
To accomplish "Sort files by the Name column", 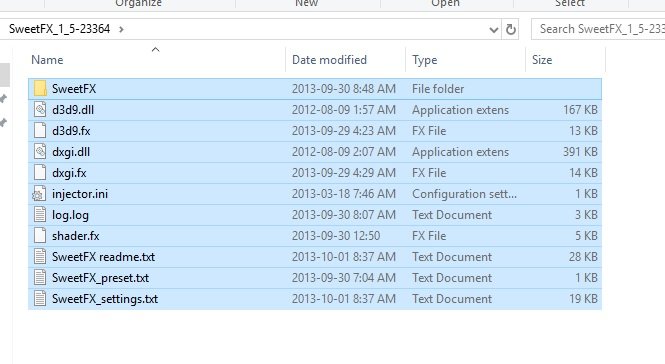I will 47,60.
